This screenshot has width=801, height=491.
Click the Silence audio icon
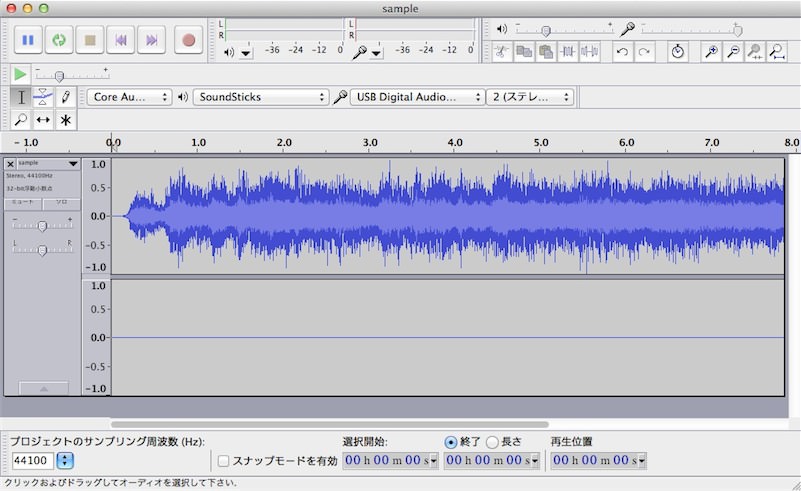(x=590, y=52)
